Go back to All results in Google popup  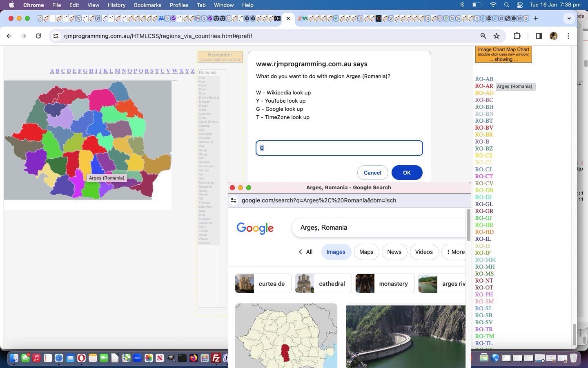coord(305,252)
